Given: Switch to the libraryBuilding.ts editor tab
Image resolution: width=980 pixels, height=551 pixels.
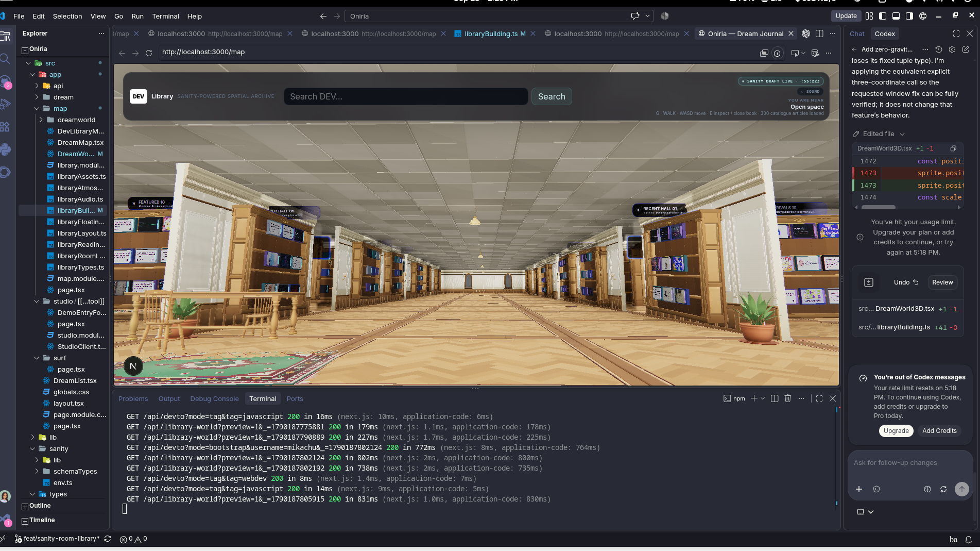Looking at the screenshot, I should (491, 34).
